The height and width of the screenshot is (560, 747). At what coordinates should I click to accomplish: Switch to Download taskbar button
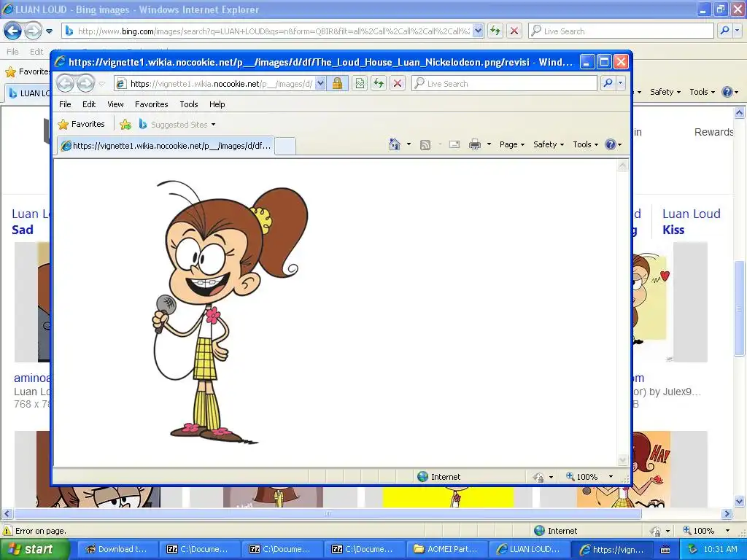coord(116,550)
